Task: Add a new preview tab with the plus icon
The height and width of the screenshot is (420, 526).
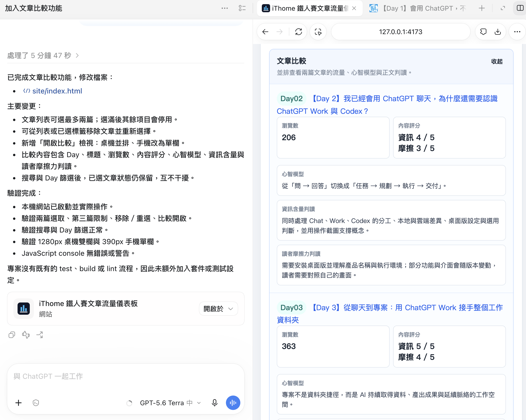Action: pyautogui.click(x=482, y=8)
